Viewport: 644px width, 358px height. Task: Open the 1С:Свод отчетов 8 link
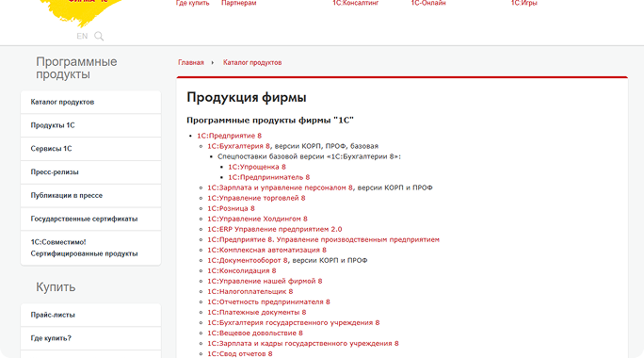coord(240,354)
